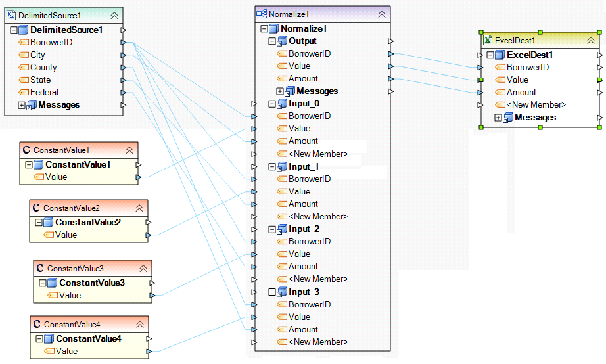Viewport: 606px width, 364px height.
Task: Click the Normalize1 transformation header icon
Action: (261, 14)
